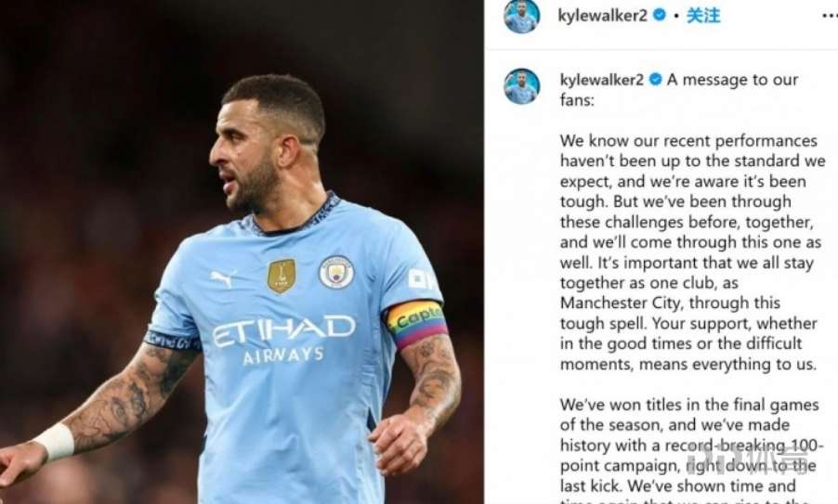This screenshot has width=838, height=504.
Task: Click the "A message to our fans" caption line
Action: pos(679,90)
